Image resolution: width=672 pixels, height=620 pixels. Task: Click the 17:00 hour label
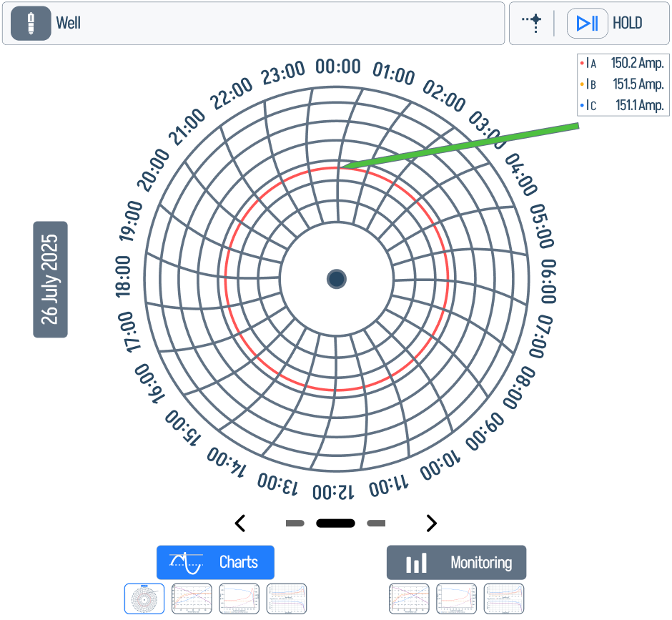[129, 333]
